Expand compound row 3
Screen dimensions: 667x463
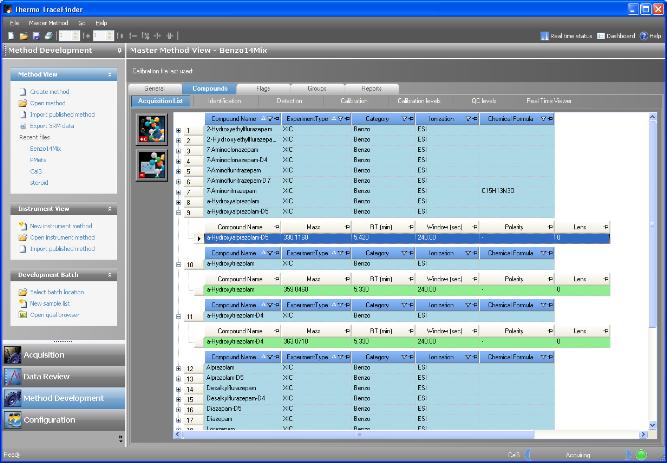click(x=179, y=151)
